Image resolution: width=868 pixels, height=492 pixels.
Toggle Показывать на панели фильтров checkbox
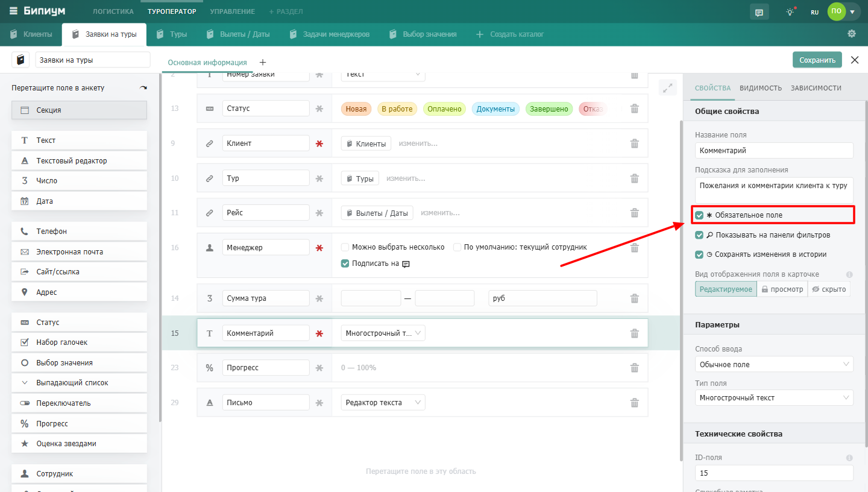tap(699, 235)
